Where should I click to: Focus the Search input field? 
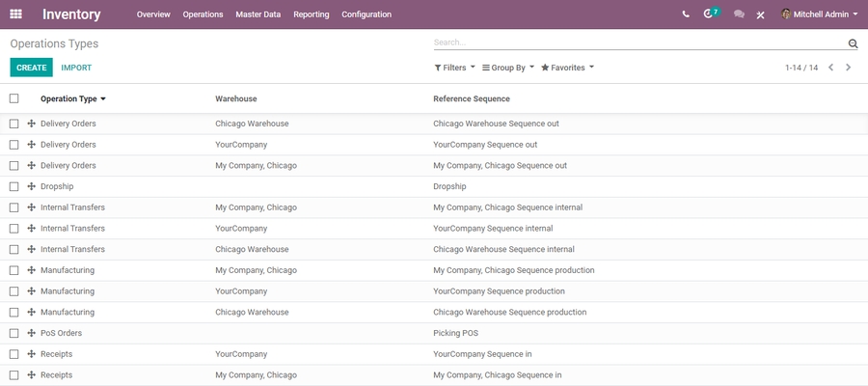[x=637, y=42]
